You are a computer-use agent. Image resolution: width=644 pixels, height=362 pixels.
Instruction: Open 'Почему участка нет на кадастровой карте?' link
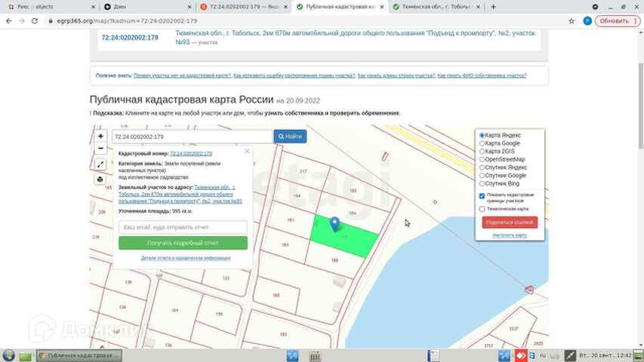click(x=183, y=75)
